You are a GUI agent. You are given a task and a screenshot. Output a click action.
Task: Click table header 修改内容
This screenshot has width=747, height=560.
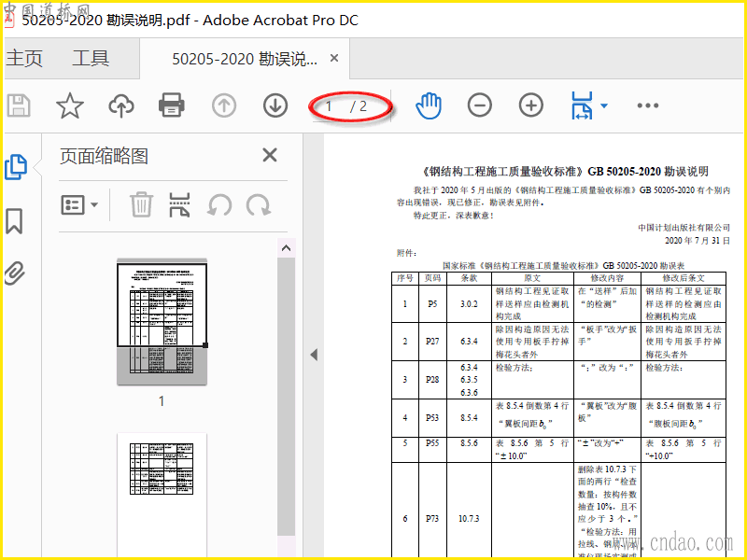click(x=608, y=278)
